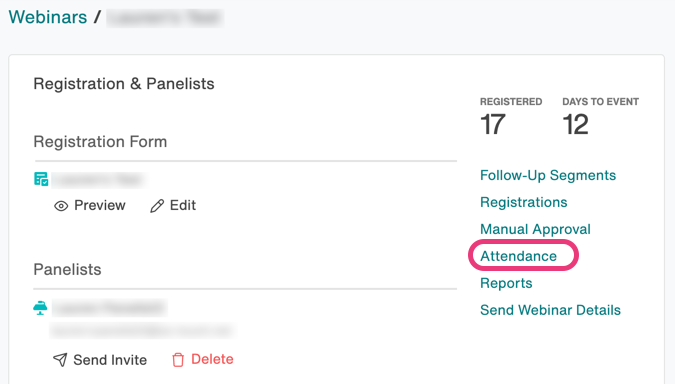This screenshot has height=384, width=675.
Task: Click the Edit text label
Action: [x=183, y=205]
